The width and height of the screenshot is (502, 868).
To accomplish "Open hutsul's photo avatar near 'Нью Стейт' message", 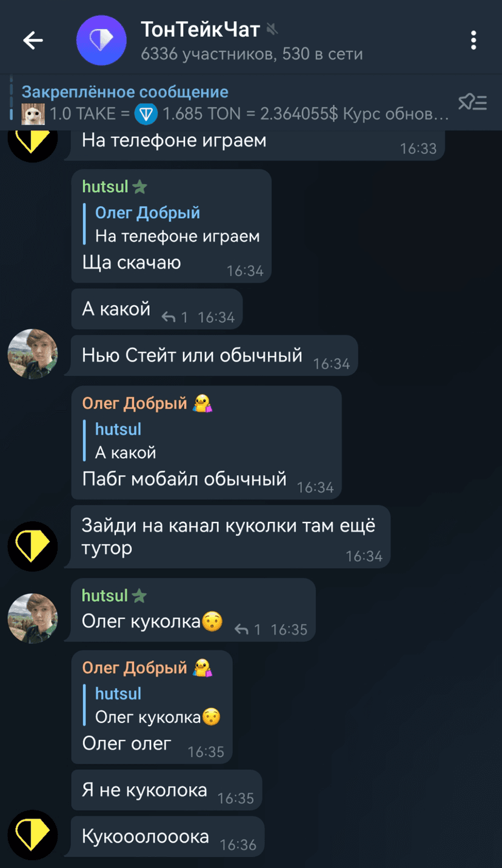I will [33, 354].
